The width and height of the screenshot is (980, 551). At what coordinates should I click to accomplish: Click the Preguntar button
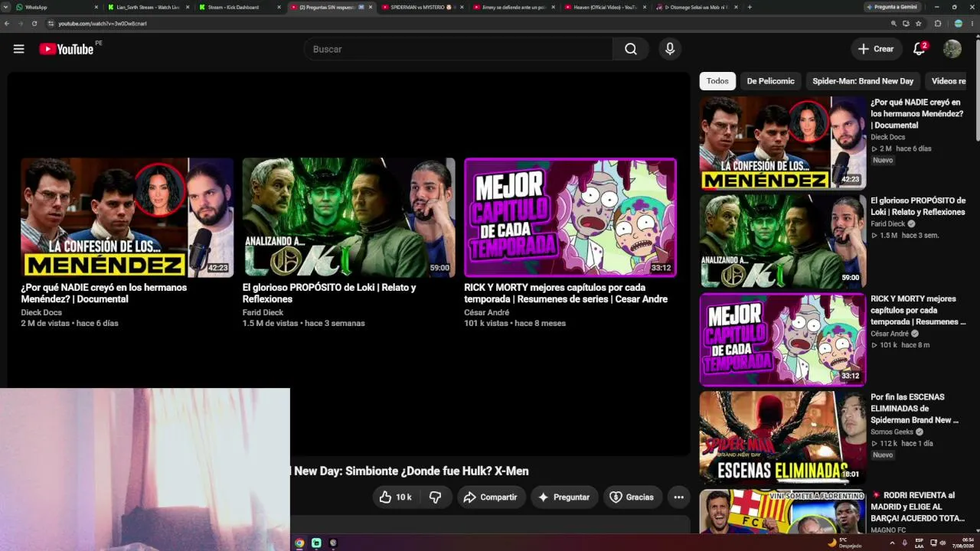tap(564, 497)
